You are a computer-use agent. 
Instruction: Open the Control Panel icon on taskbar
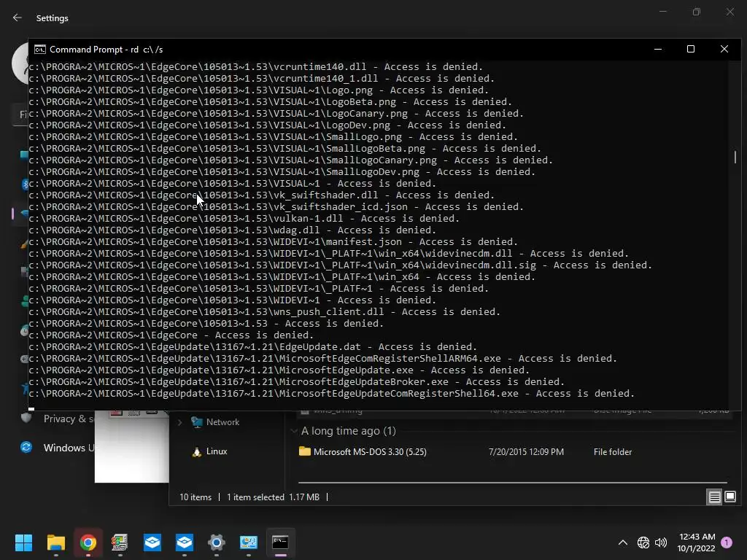click(248, 542)
